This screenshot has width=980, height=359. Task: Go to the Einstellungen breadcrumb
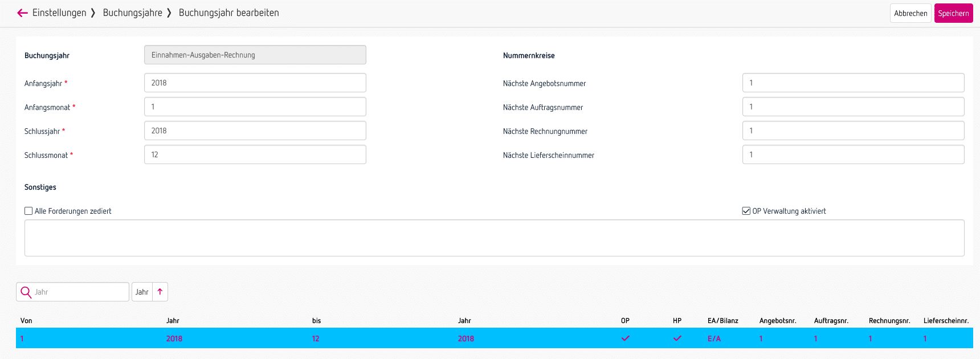(59, 13)
